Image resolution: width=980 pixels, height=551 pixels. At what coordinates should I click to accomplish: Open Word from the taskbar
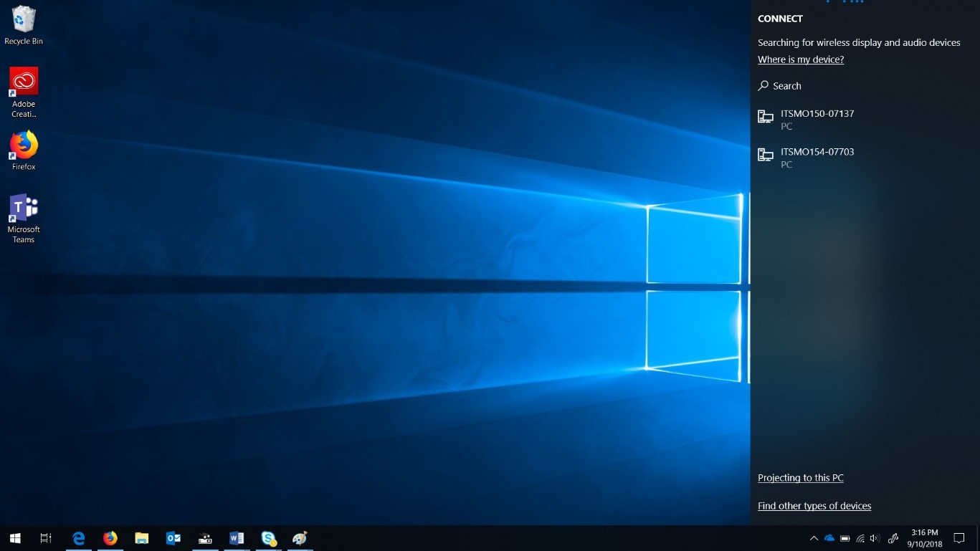[x=237, y=538]
